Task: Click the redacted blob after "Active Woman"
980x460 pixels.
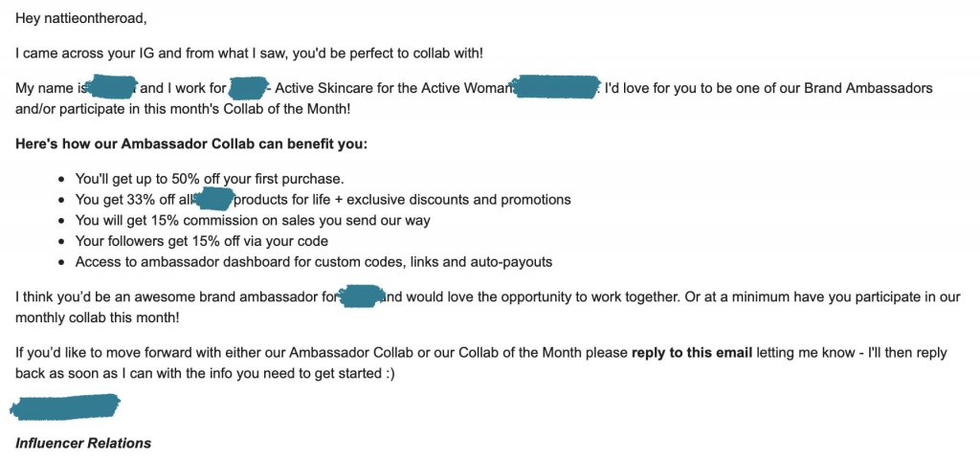Action: point(555,89)
